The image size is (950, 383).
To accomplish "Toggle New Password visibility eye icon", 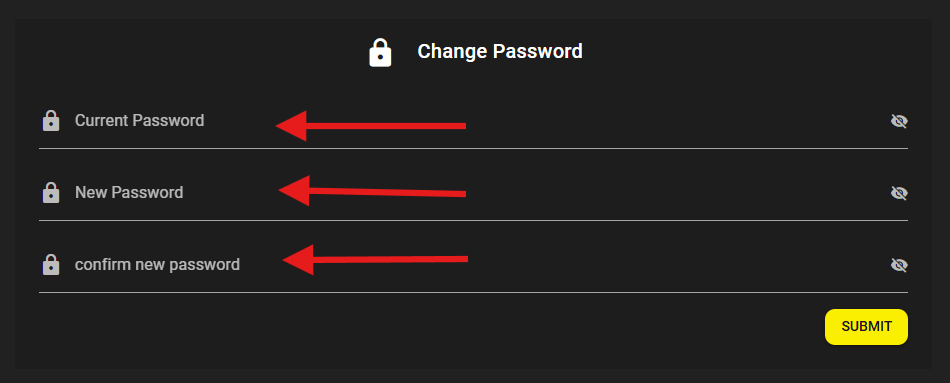I will click(899, 193).
